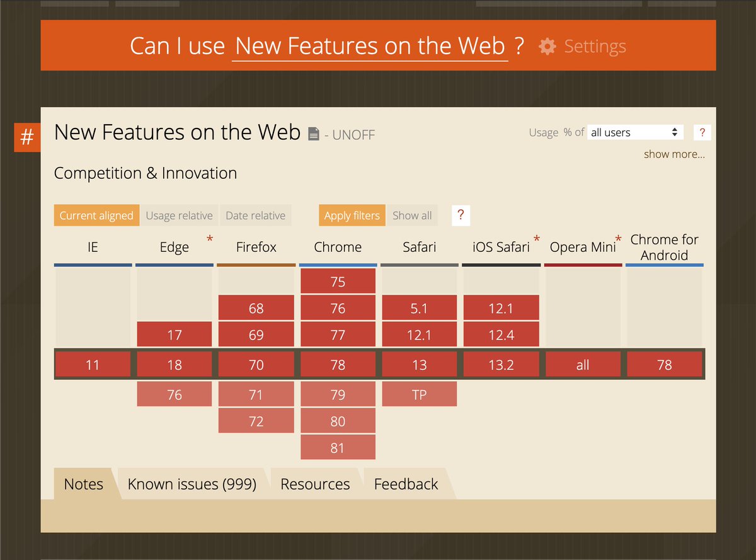
Task: Select Firefox version 71 cell
Action: coord(256,395)
